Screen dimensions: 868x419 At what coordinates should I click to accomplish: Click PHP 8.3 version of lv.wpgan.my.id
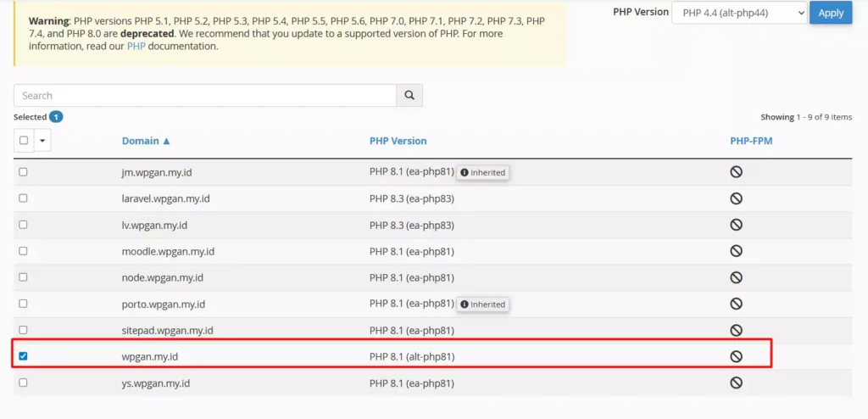point(412,225)
